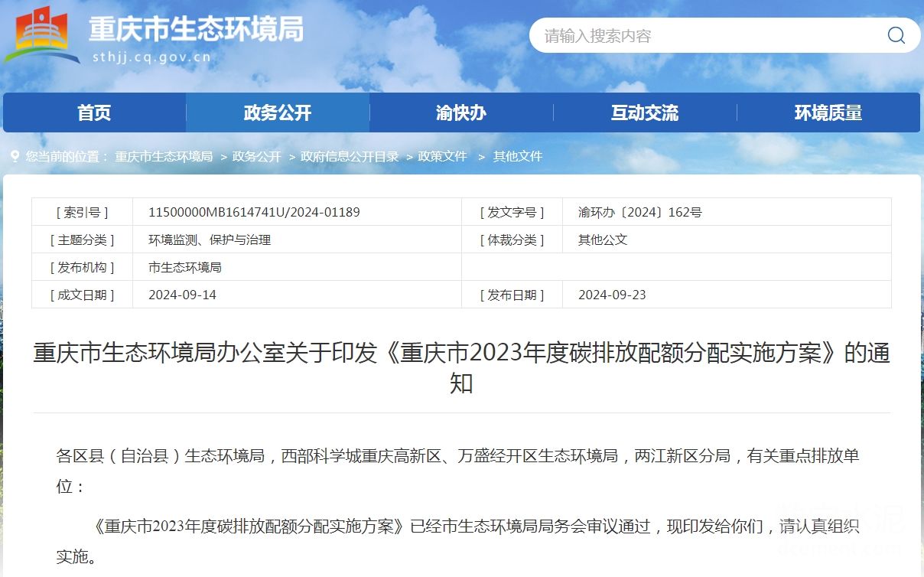This screenshot has height=577, width=924.
Task: Click the [ 主题分类 ] label cell
Action: 83,240
